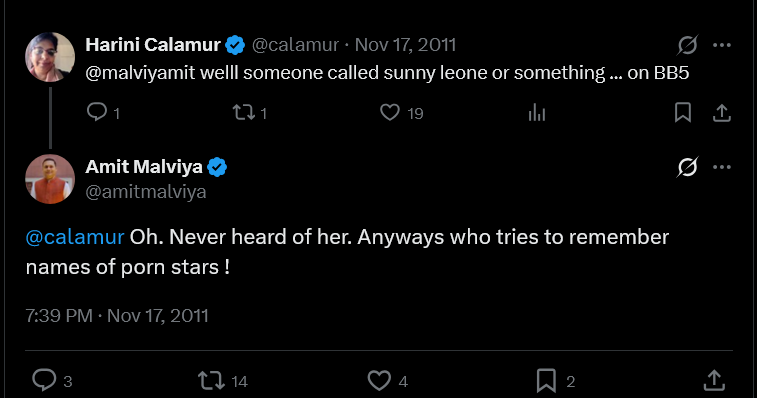757x398 pixels.
Task: Like Amit Malviya's tweet
Action: pos(379,380)
